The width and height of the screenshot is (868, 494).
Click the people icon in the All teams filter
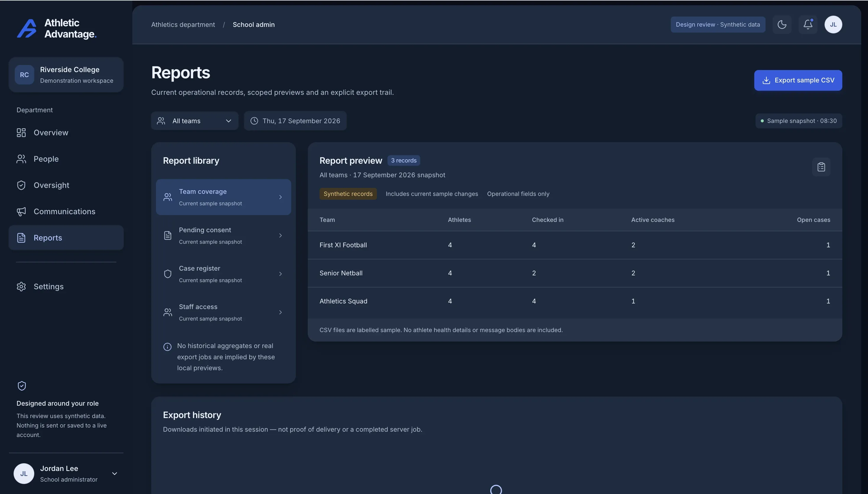tap(161, 121)
